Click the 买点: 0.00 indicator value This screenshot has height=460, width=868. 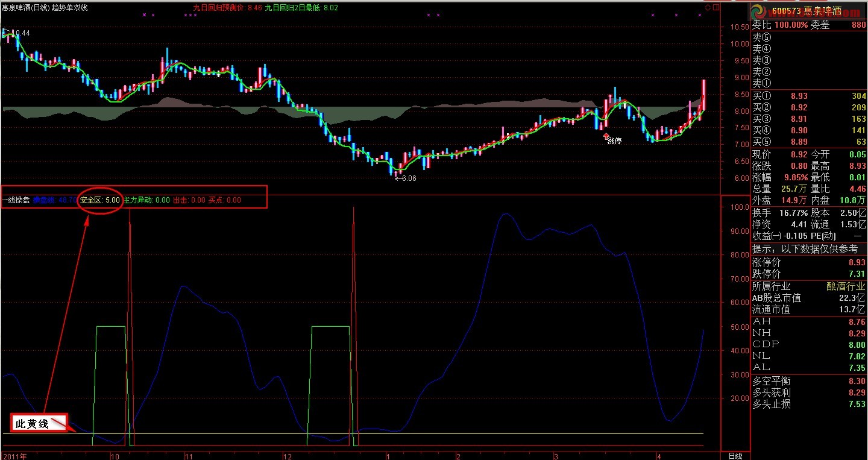point(225,200)
